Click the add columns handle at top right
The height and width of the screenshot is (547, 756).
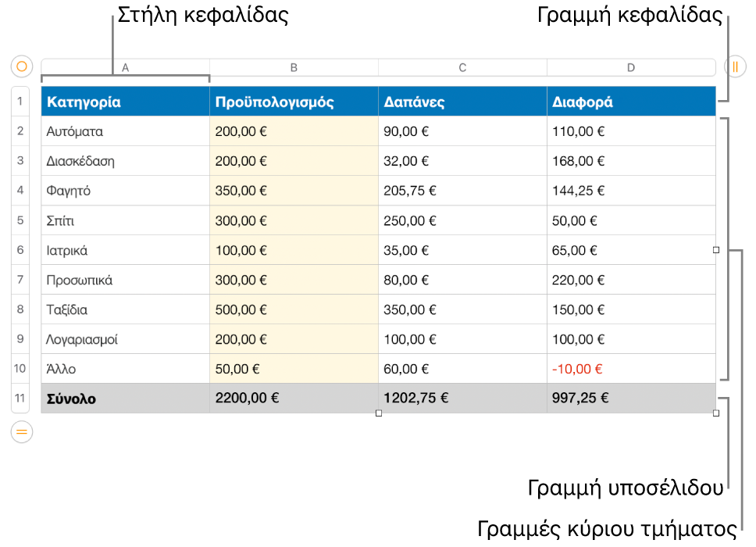click(x=735, y=66)
